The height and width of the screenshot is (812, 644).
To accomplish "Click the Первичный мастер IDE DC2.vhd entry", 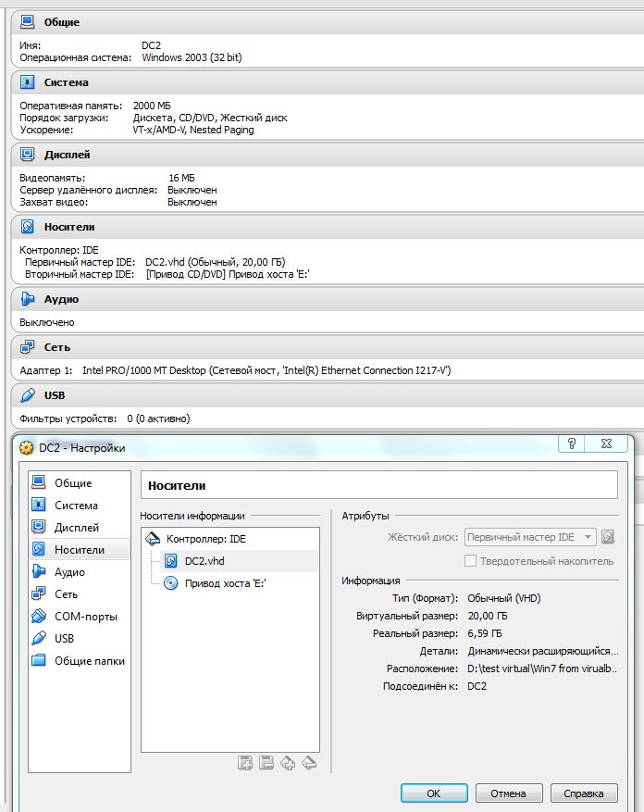I will [215, 262].
